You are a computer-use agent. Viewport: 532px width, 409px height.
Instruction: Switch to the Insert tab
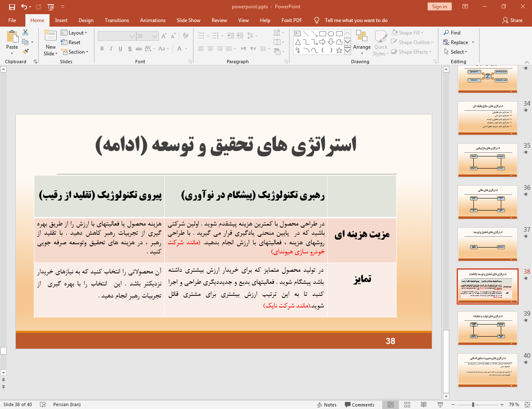61,20
